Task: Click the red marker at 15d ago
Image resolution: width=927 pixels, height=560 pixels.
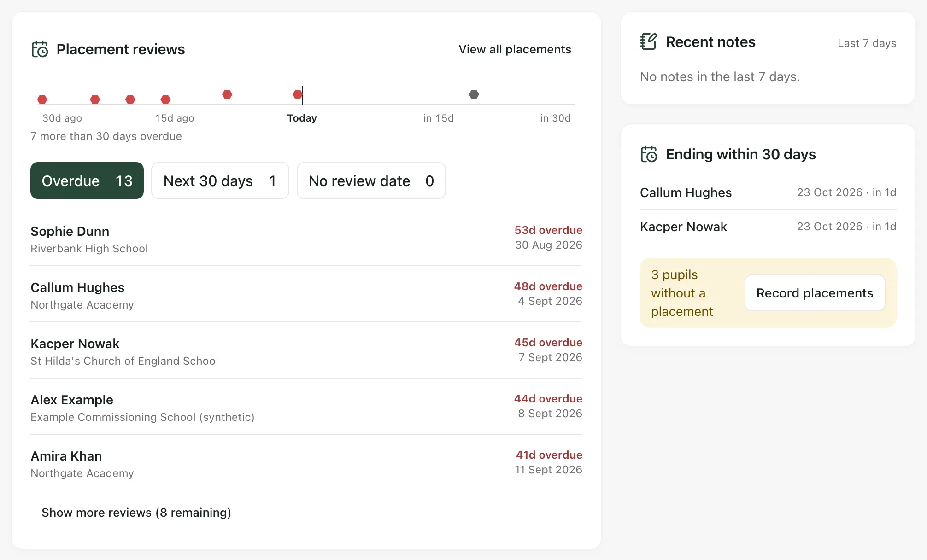Action: coord(166,99)
